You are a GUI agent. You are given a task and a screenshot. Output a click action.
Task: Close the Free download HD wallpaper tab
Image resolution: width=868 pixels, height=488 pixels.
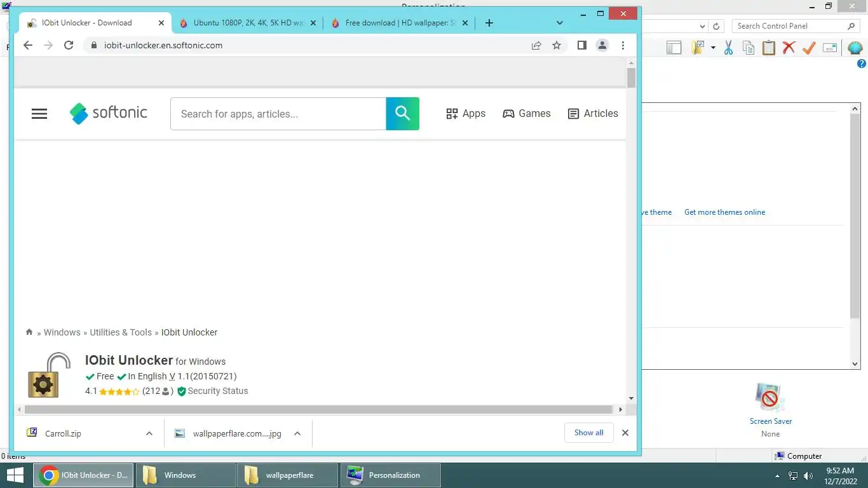(465, 23)
